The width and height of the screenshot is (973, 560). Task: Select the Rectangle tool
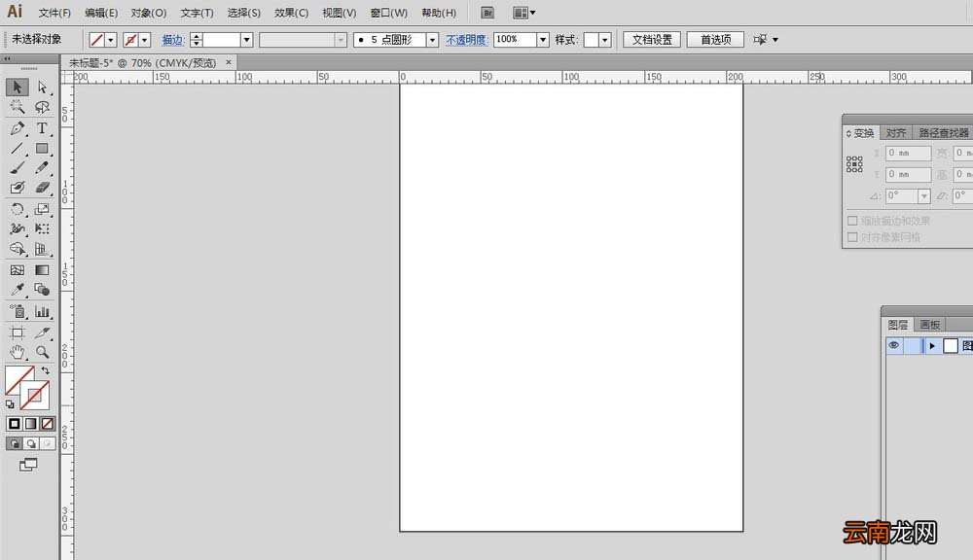[42, 148]
